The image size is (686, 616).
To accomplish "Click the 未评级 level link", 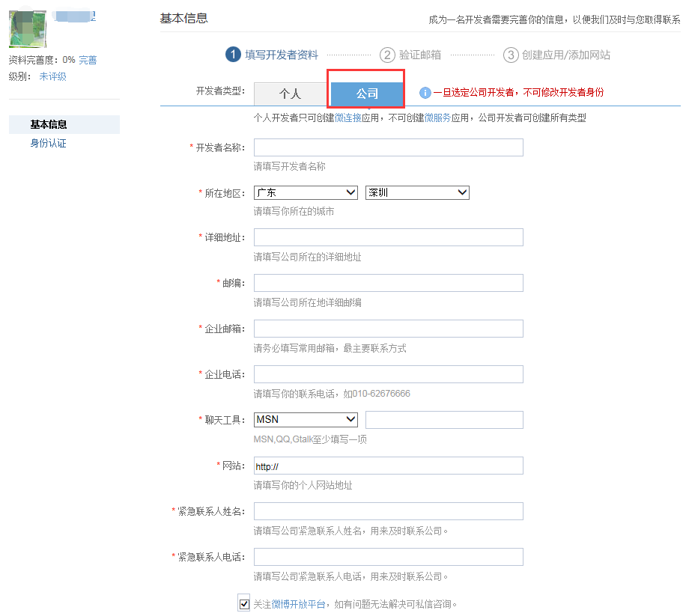I will coord(52,76).
